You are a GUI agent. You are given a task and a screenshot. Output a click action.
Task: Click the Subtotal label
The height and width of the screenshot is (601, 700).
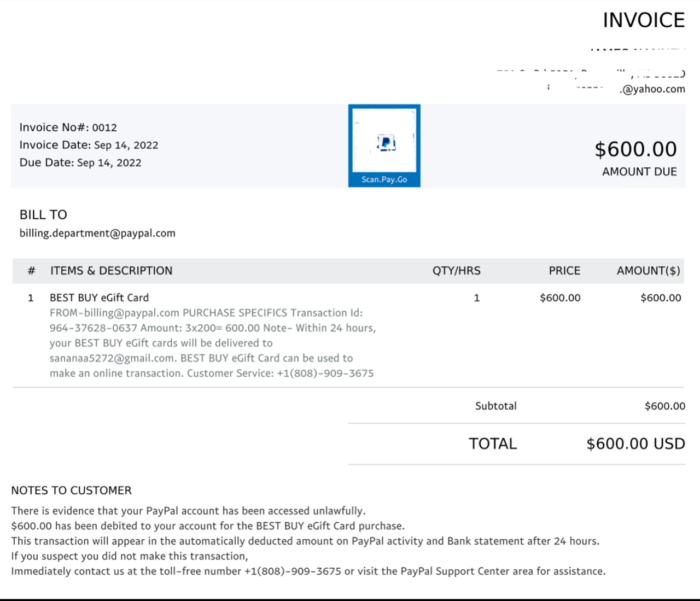pos(495,406)
